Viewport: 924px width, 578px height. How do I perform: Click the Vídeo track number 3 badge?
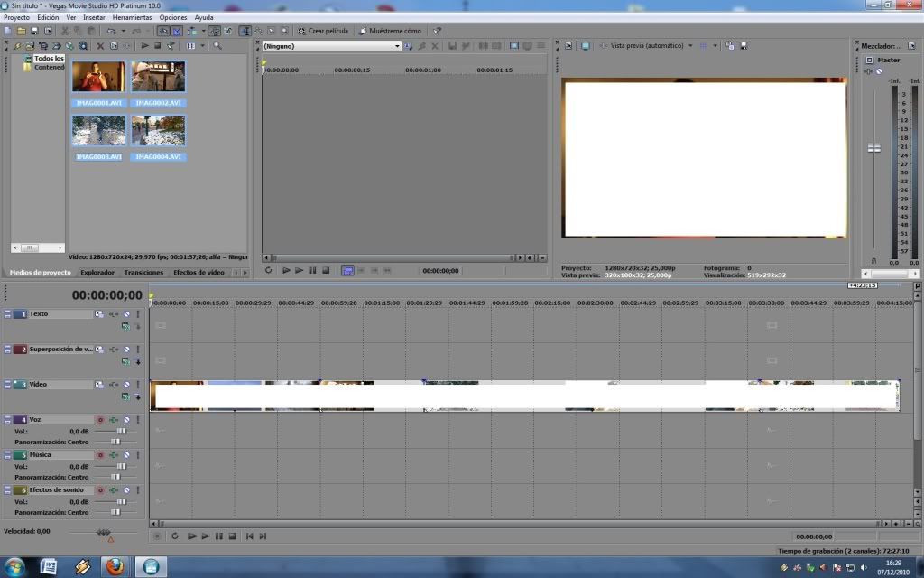click(20, 385)
